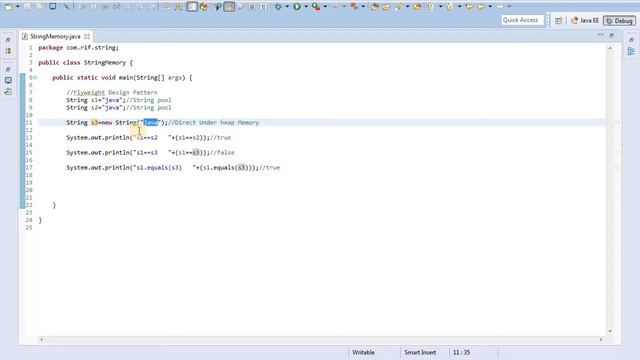Screen dimensions: 640x360
Task: Toggle Show Whitespace Characters icon
Action: click(x=264, y=7)
